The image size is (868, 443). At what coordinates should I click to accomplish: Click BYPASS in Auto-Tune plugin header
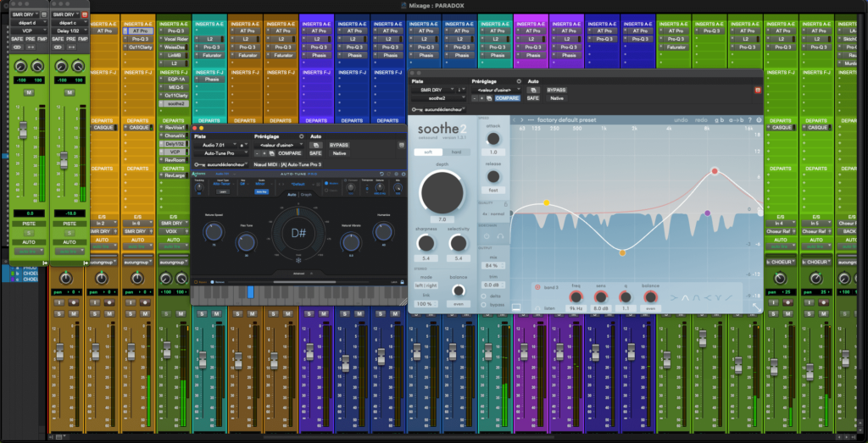[x=339, y=145]
